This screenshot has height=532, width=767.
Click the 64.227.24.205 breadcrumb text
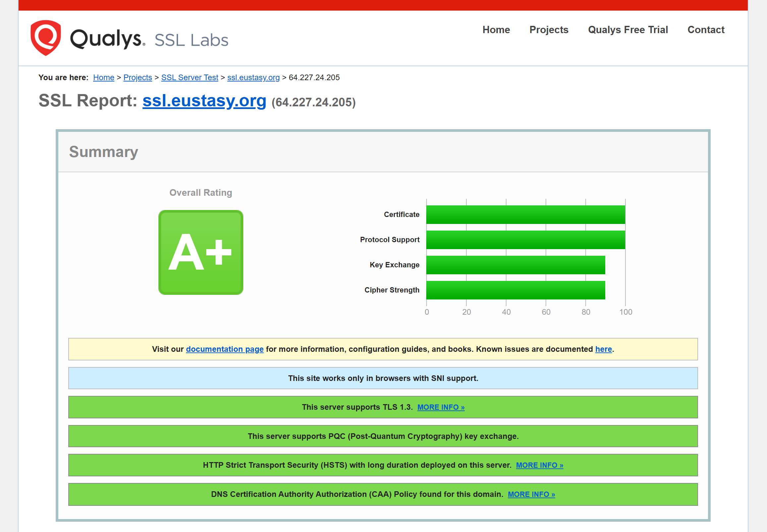(314, 77)
